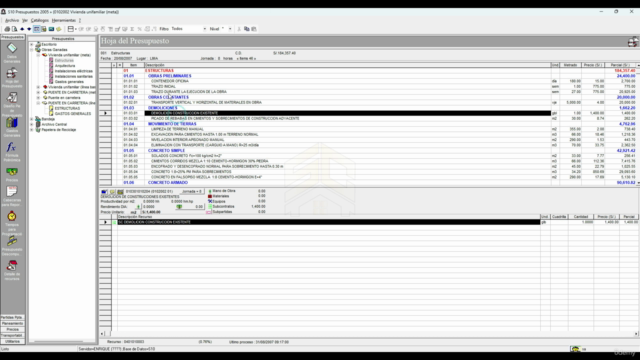Image resolution: width=640 pixels, height=360 pixels.
Task: Click the Partidas Ppto. sidebar button
Action: click(x=12, y=318)
